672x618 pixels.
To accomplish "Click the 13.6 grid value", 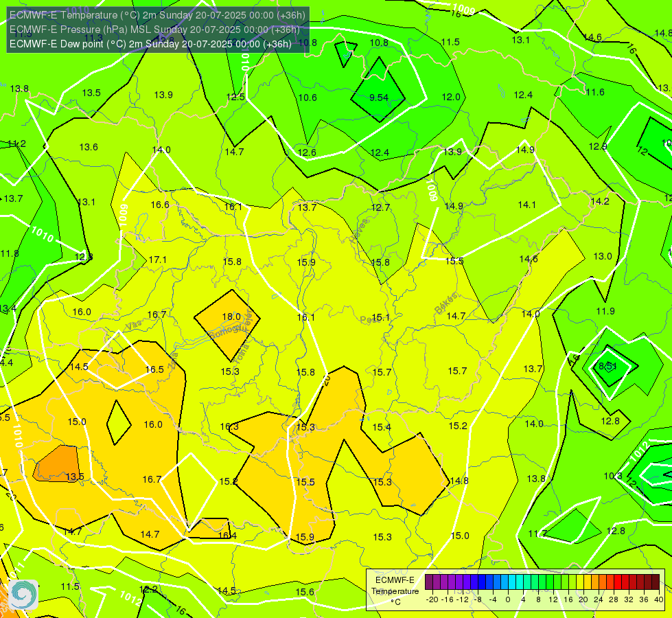I will point(89,148).
